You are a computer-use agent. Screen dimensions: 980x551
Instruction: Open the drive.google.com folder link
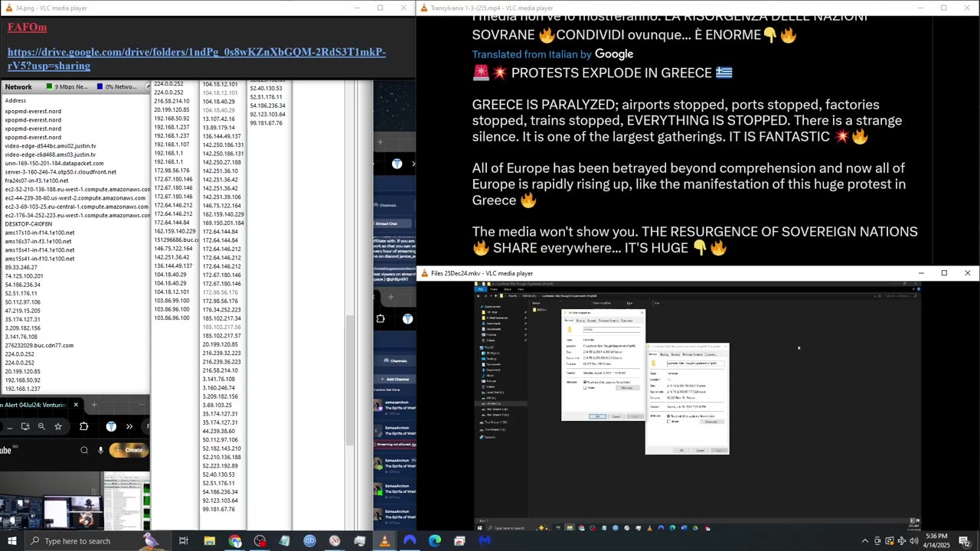pos(197,59)
